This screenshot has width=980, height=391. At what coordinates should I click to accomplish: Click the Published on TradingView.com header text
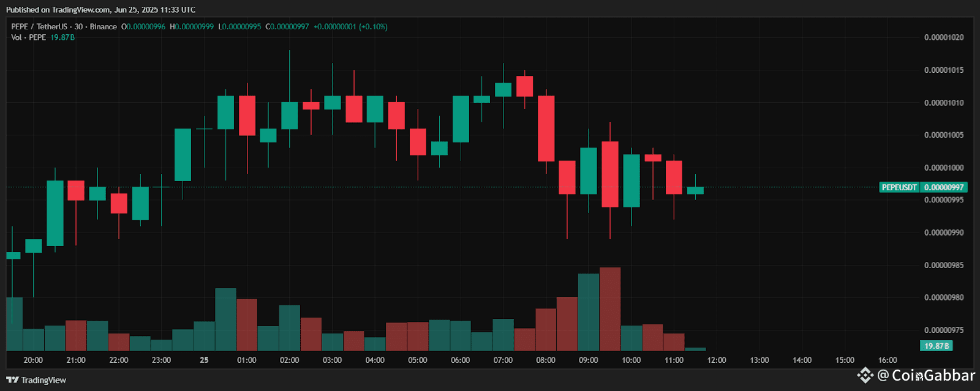[101, 10]
